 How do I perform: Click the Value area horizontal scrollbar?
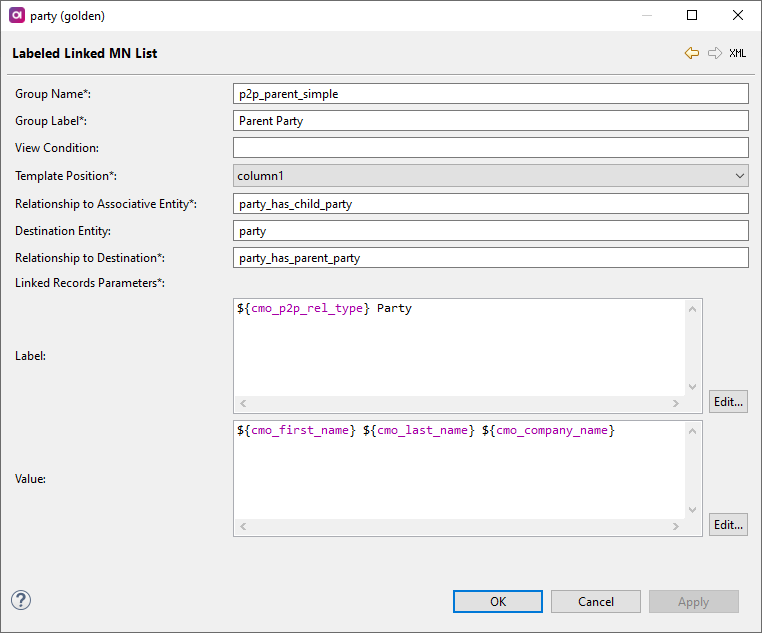(x=460, y=527)
